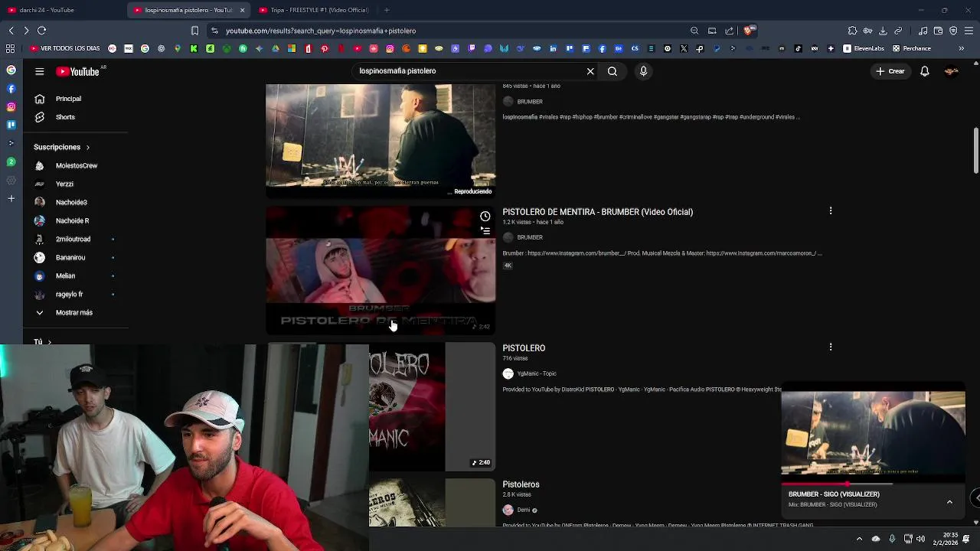Close the lospinosmafia pistolero tab

point(242,10)
